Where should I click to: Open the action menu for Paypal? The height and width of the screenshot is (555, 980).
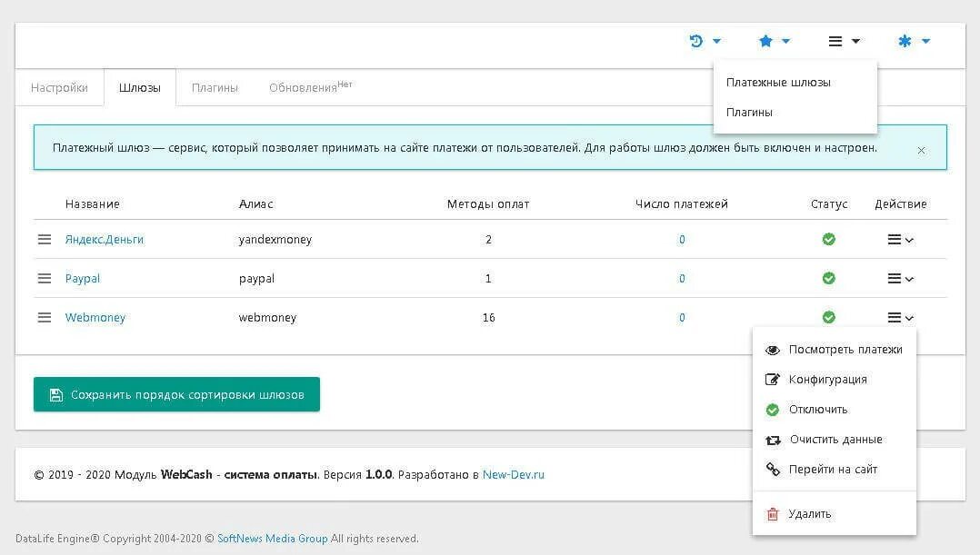pyautogui.click(x=901, y=279)
